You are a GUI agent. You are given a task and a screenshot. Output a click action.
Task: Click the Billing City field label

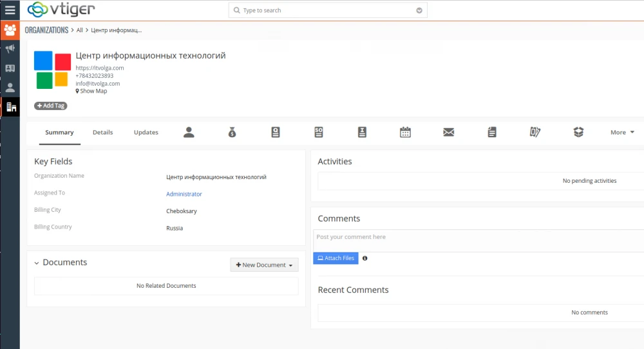pos(48,210)
